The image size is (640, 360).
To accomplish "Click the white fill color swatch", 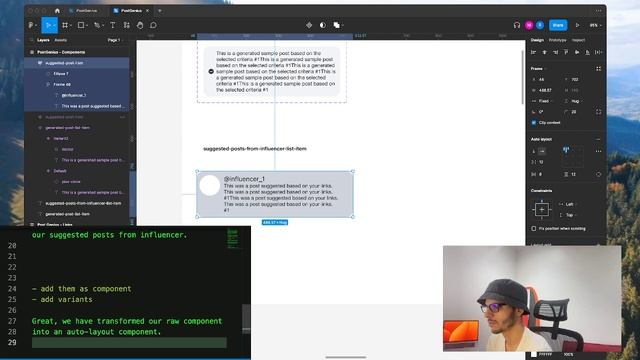I will coord(534,355).
